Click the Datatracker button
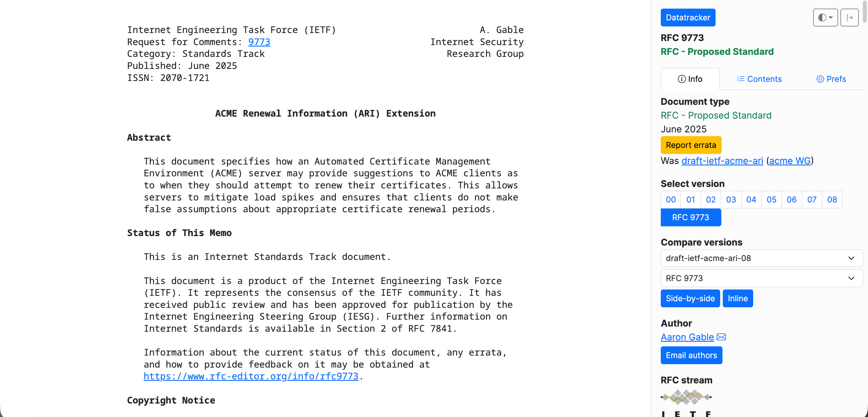This screenshot has width=868, height=417. 688,18
